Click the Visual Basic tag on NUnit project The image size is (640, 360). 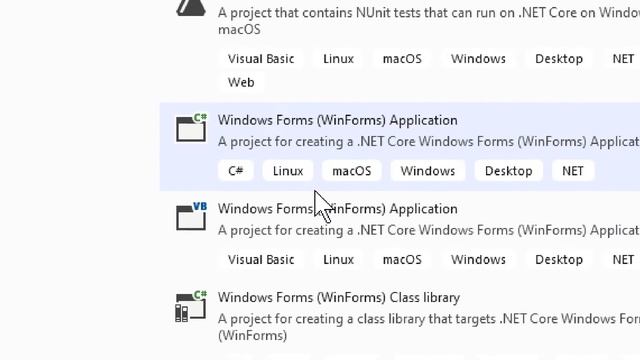(x=261, y=59)
